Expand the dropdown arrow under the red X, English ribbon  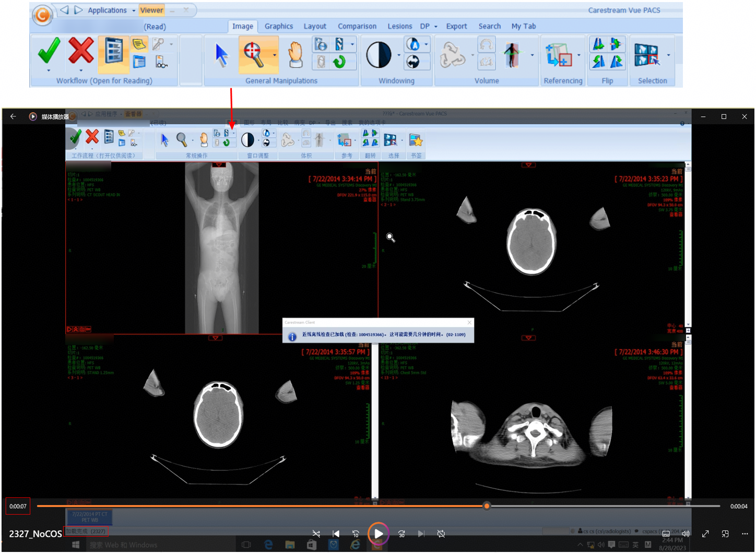tap(81, 70)
